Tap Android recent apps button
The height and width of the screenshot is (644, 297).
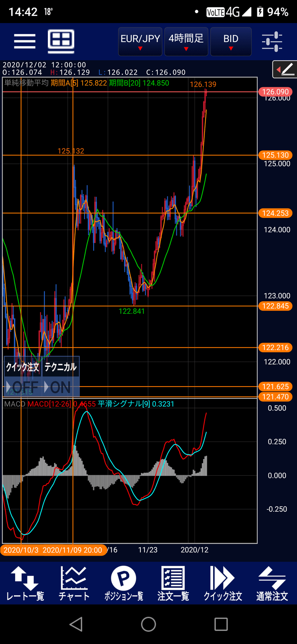click(x=221, y=624)
